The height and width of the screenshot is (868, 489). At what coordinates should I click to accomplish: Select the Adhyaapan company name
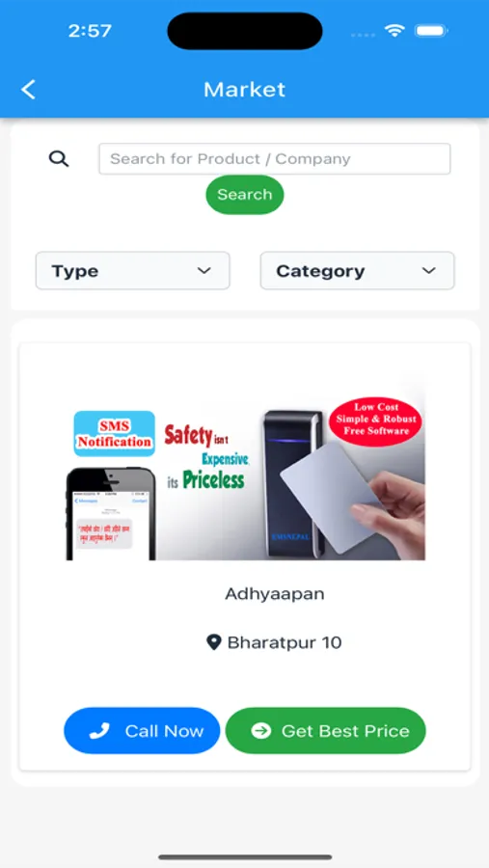point(275,593)
